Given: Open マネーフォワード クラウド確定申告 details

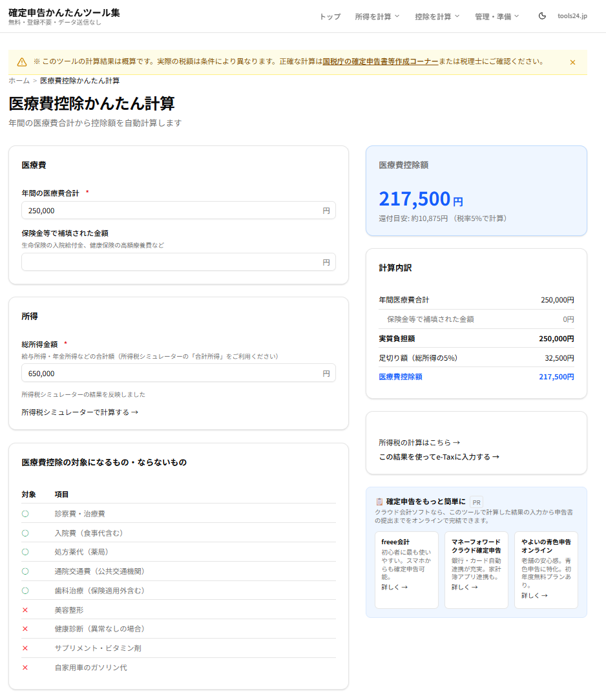Looking at the screenshot, I should 465,588.
